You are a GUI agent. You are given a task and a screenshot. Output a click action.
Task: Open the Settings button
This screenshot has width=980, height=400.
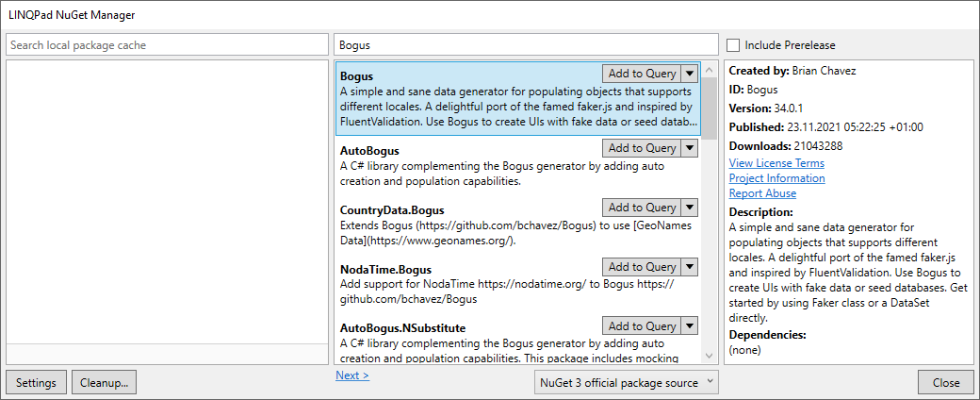(x=37, y=382)
